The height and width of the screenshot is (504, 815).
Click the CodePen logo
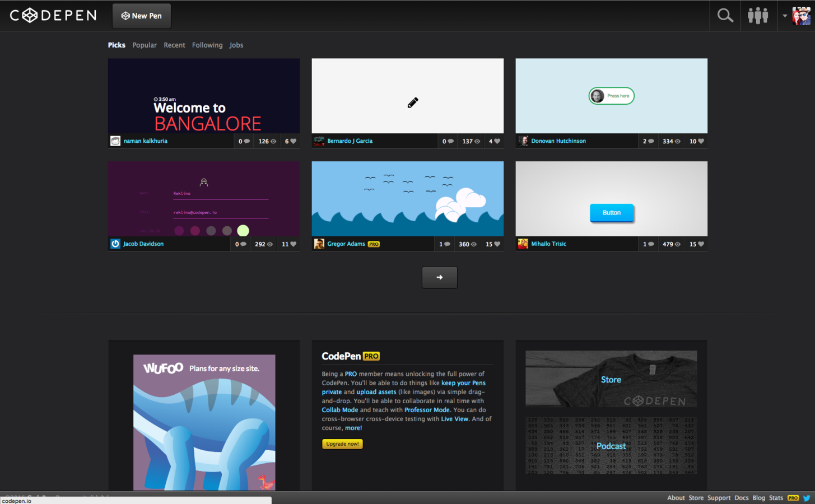tap(53, 15)
